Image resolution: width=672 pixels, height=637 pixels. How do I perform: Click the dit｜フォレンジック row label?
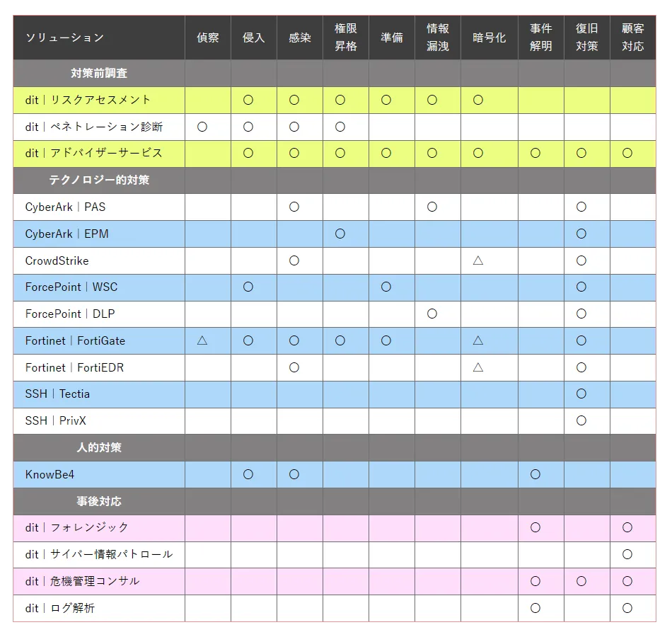click(76, 527)
